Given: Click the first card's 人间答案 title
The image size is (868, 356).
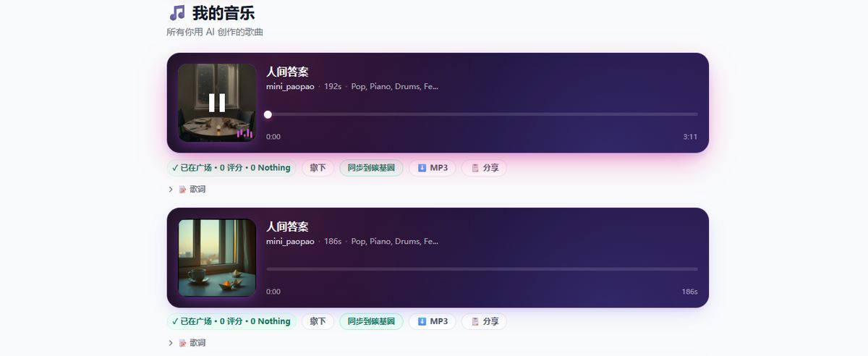Looking at the screenshot, I should (x=287, y=72).
